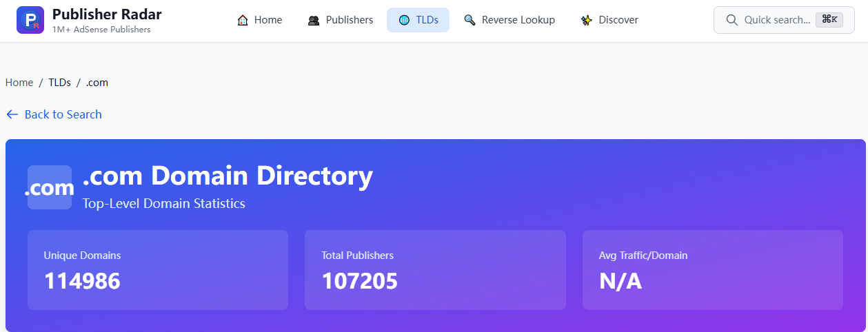Click the Publisher Radar title text

(x=107, y=14)
